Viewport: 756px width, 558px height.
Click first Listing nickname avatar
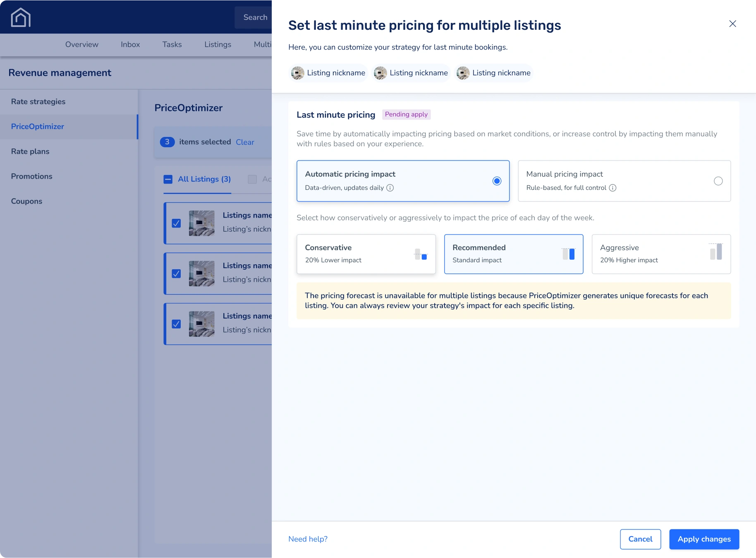298,73
